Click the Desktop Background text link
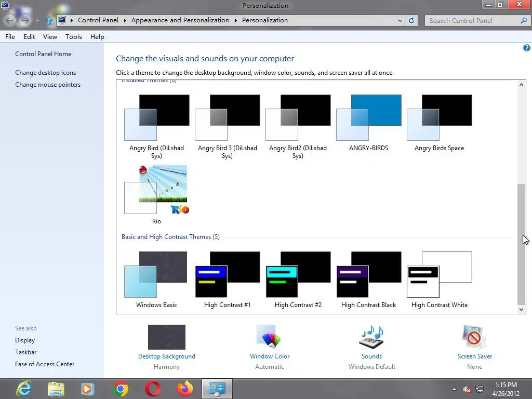The width and height of the screenshot is (532, 399). pos(167,356)
